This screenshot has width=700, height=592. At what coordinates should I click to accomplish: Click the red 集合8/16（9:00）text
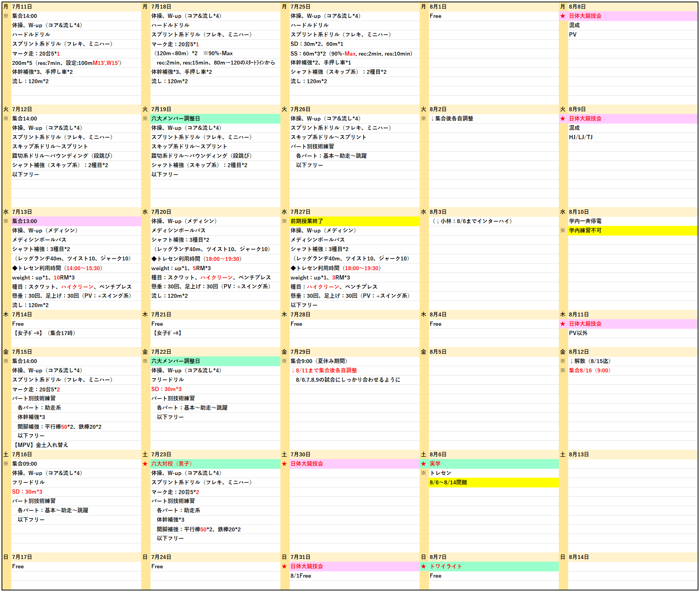[x=590, y=370]
